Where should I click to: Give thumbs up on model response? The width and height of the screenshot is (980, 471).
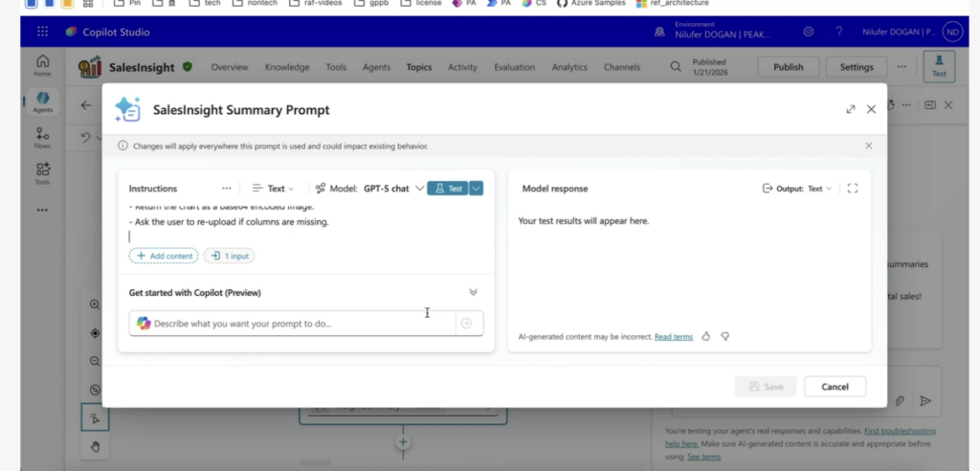[705, 337]
